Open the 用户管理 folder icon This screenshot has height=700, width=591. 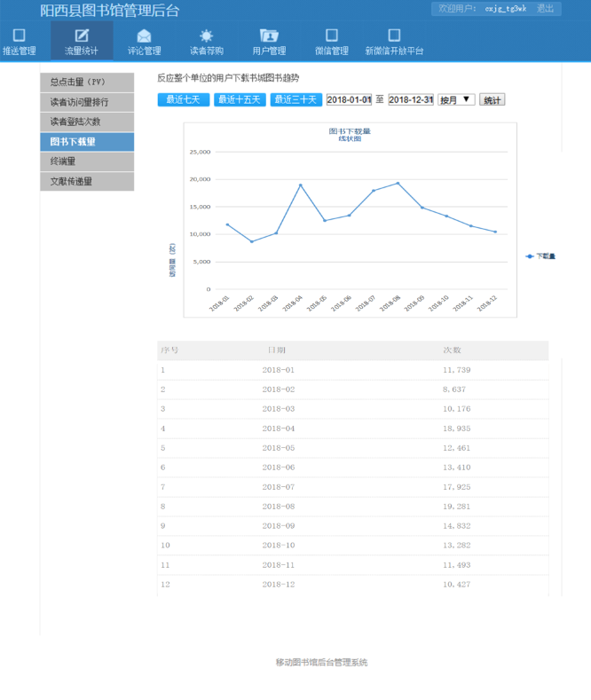click(x=269, y=35)
